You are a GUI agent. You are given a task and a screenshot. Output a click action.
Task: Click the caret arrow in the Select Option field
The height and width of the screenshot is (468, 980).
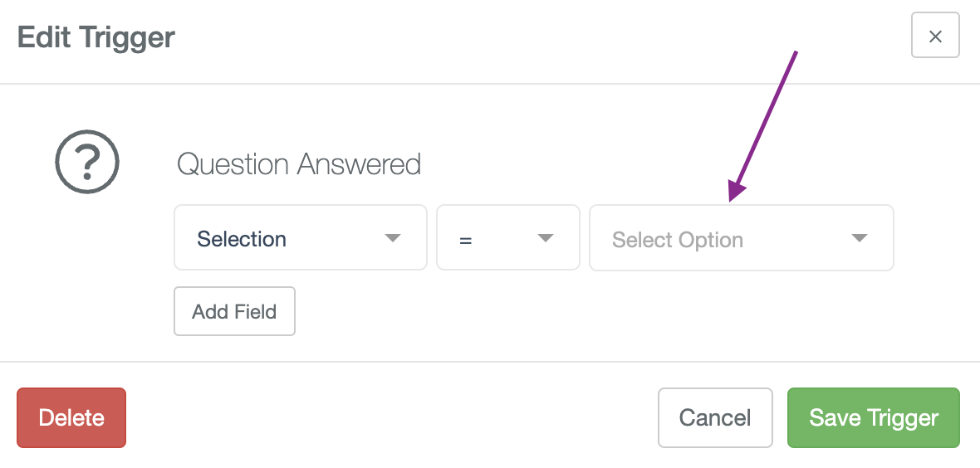[860, 238]
